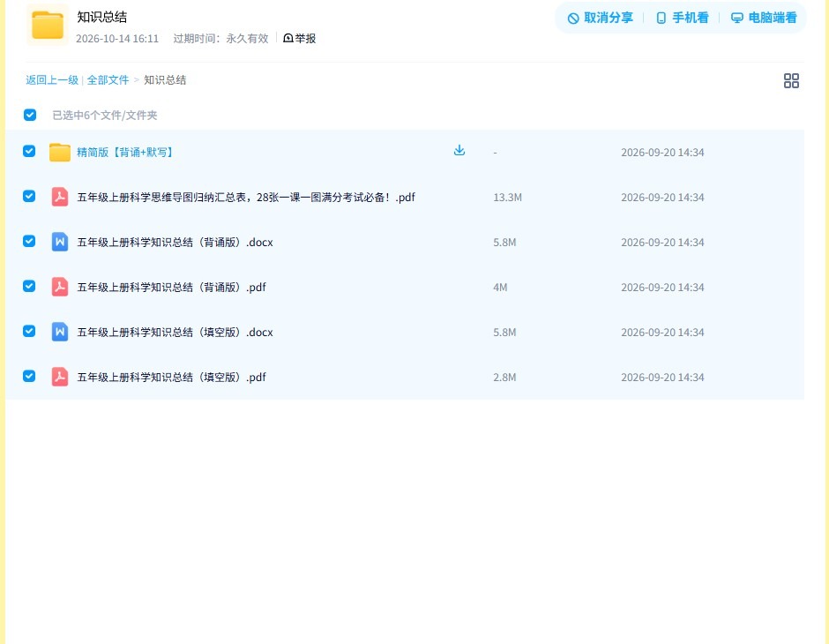Image resolution: width=829 pixels, height=644 pixels.
Task: Open 全部文件 breadcrumb link
Action: pyautogui.click(x=108, y=80)
